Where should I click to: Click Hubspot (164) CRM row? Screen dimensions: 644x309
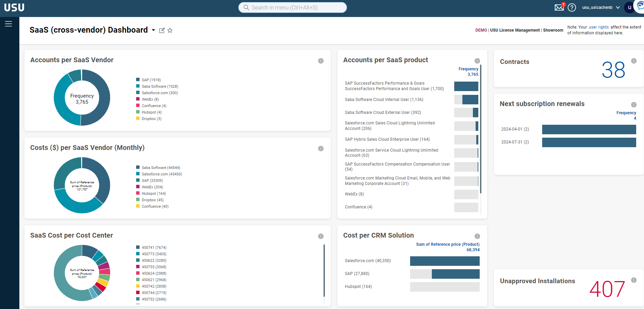412,287
